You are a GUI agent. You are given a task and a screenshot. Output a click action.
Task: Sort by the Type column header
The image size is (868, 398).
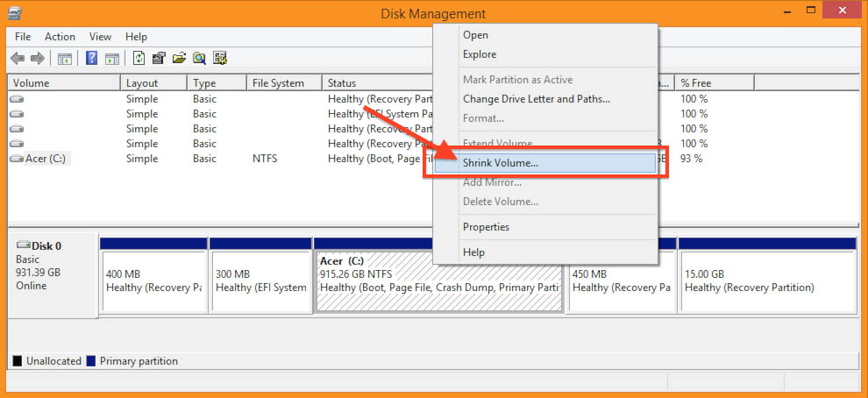click(217, 83)
